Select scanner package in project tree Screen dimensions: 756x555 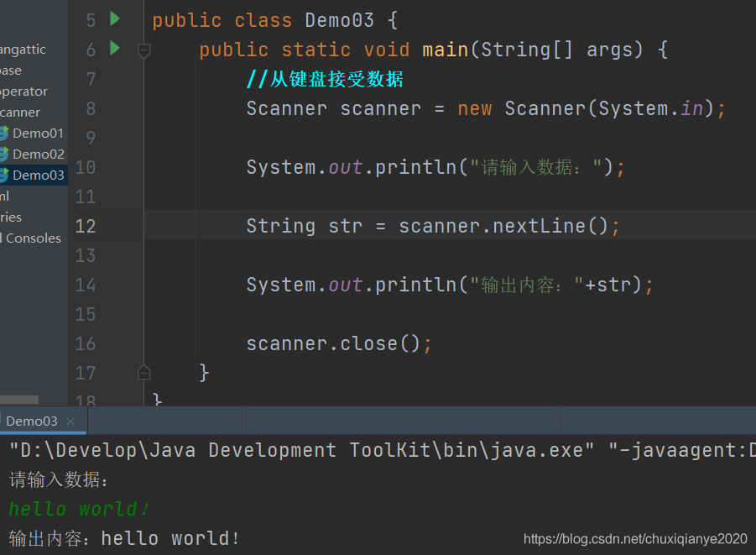[x=20, y=113]
